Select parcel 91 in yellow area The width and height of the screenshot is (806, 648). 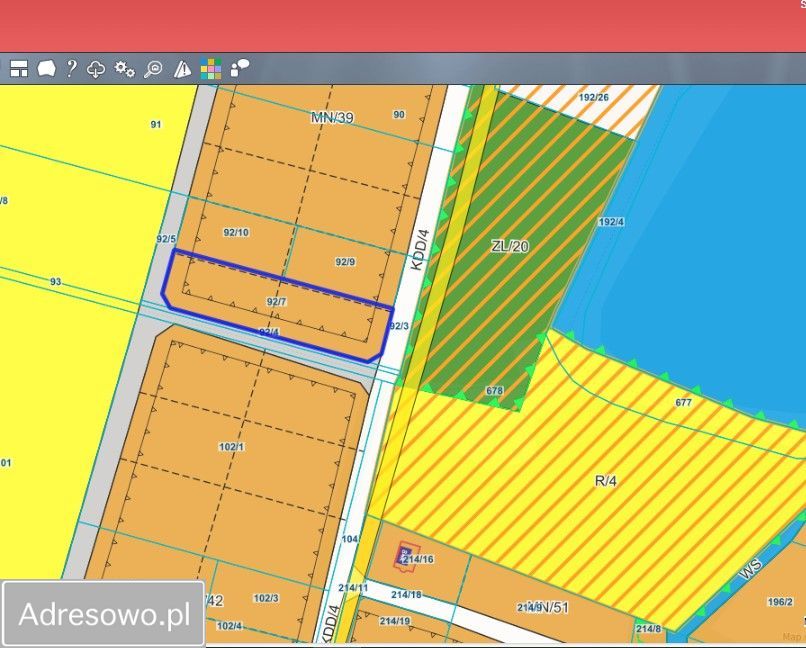coord(155,124)
